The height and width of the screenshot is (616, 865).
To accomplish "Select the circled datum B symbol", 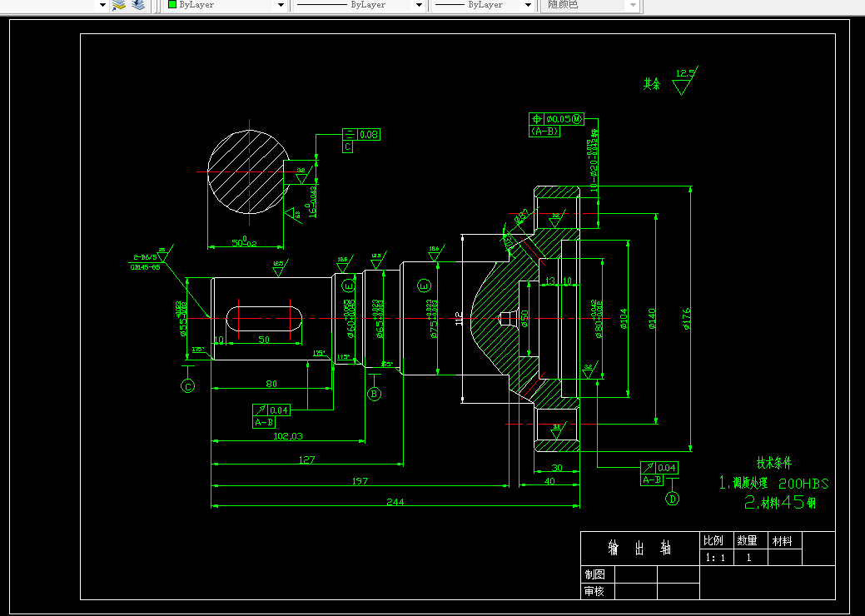I will pos(375,394).
